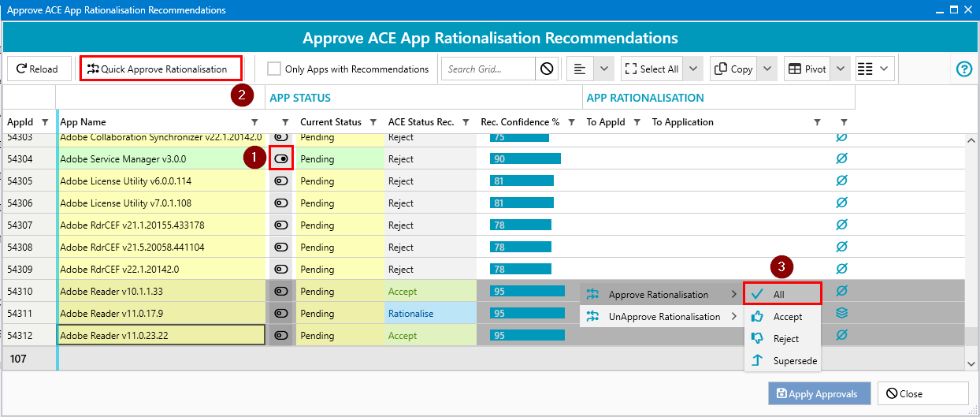Screen dimensions: 980x417
Task: Click the null icon in Adobe Reader v11.0.23.22 row
Action: (x=841, y=335)
